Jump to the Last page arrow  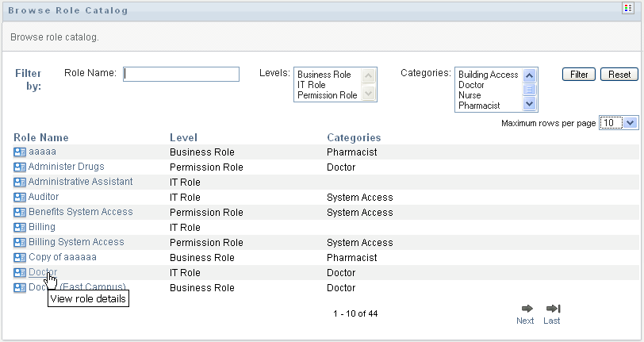(x=553, y=309)
